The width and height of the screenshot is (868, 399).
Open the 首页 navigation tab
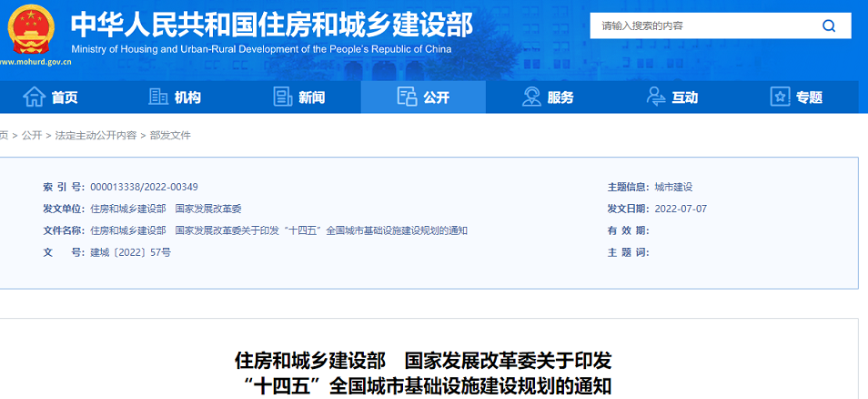(50, 97)
